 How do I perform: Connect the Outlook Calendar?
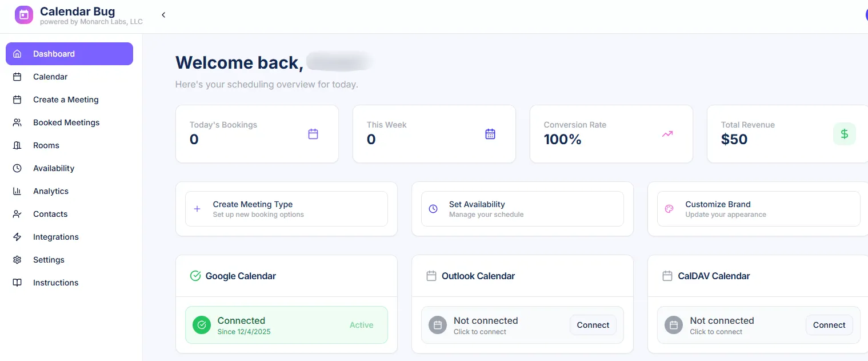[593, 324]
